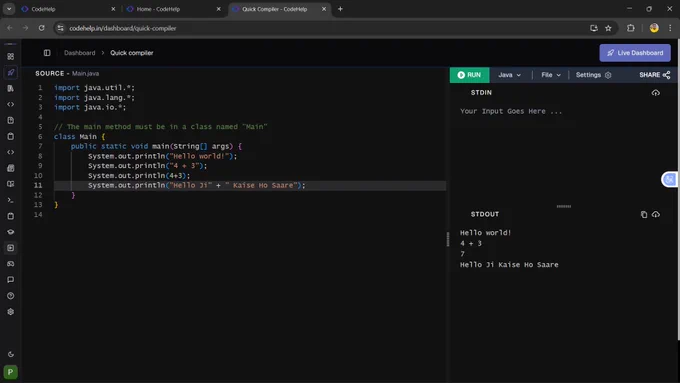
Task: Switch to the Home - CodeHelp tab
Action: point(173,9)
